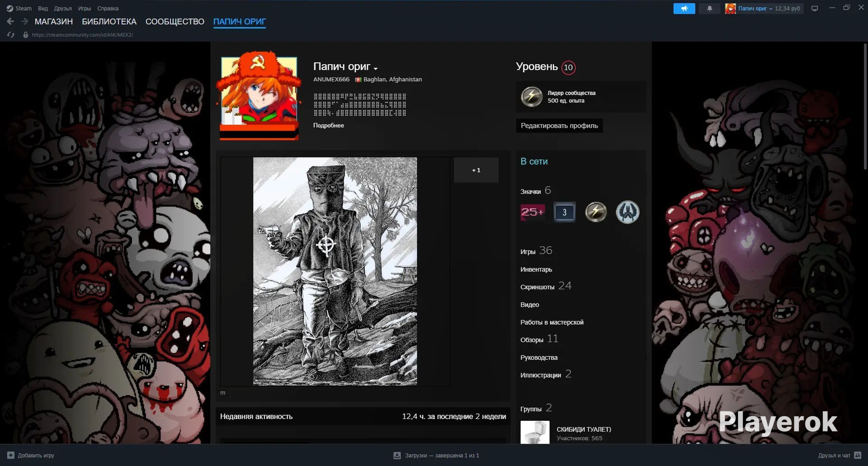Click the Уровень level heading
The image size is (868, 466).
pyautogui.click(x=536, y=67)
